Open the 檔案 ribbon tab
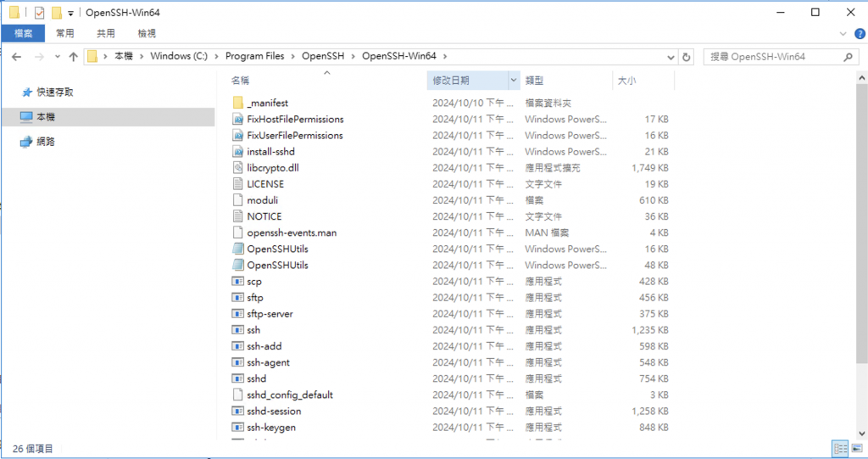Viewport: 868px width, 459px height. point(23,33)
